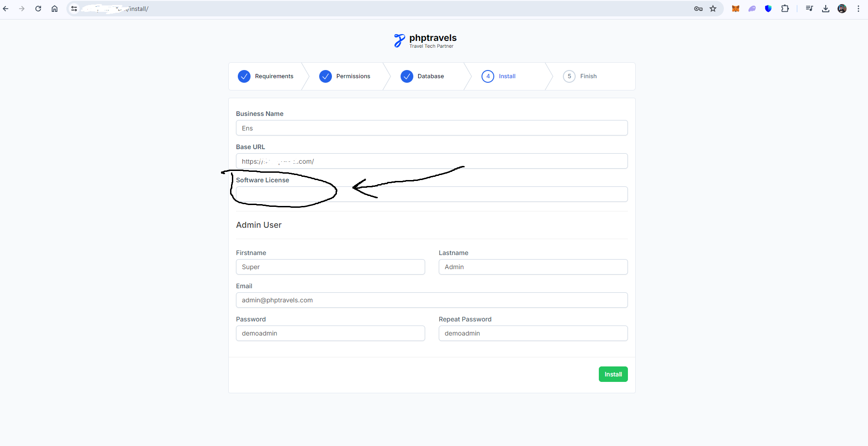
Task: Open the Chrome three-dot menu
Action: pyautogui.click(x=858, y=9)
